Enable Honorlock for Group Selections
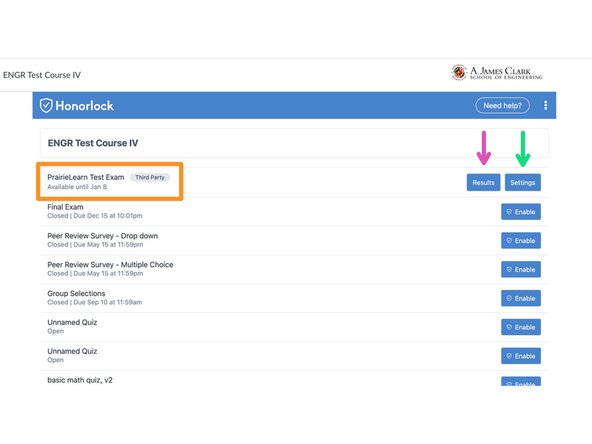Image resolution: width=592 pixels, height=444 pixels. coord(521,298)
